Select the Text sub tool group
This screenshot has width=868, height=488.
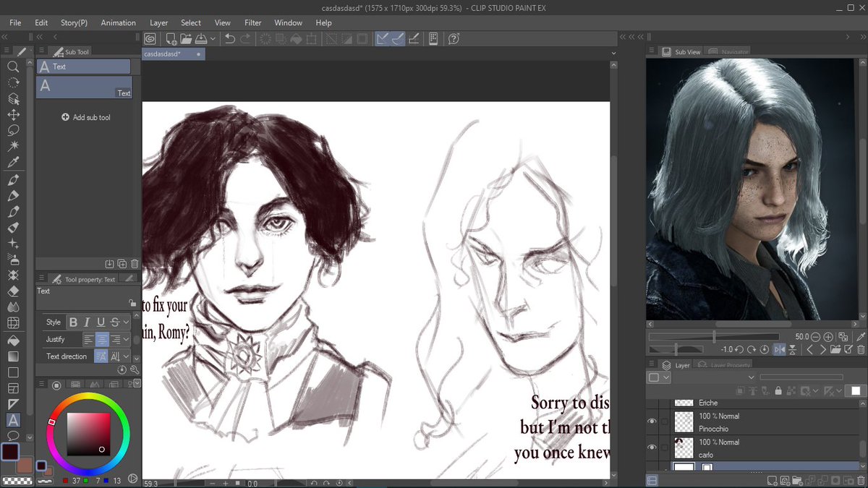pos(84,67)
